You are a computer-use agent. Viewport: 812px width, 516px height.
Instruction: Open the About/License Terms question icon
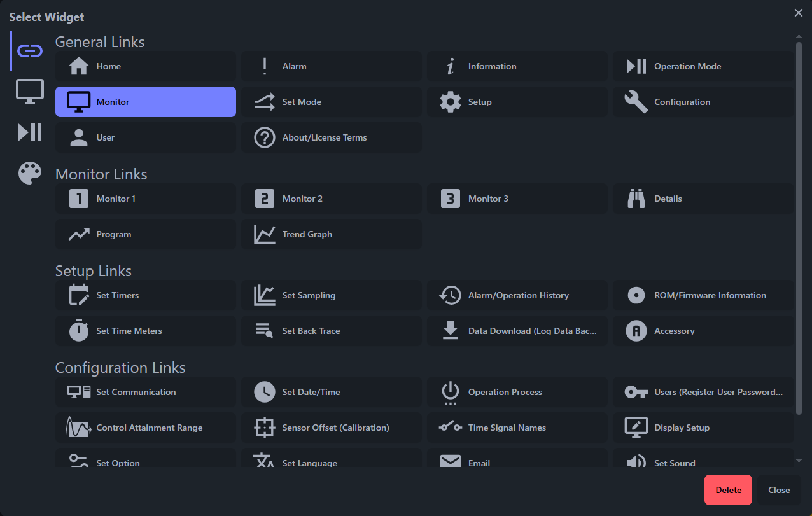265,137
